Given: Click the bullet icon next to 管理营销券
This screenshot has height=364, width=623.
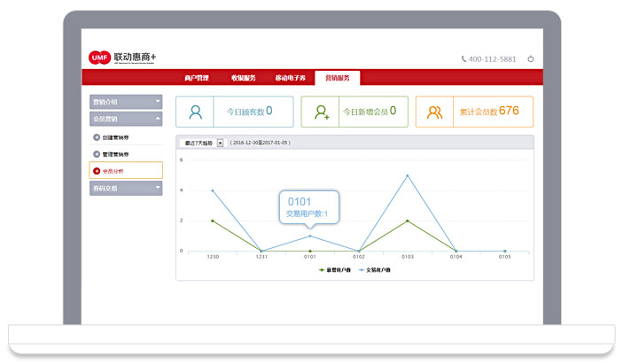Looking at the screenshot, I should tap(97, 154).
